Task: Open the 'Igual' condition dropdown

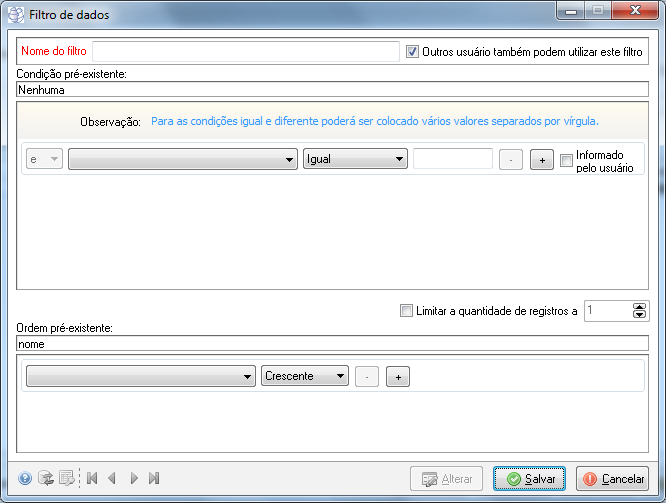Action: coord(355,159)
